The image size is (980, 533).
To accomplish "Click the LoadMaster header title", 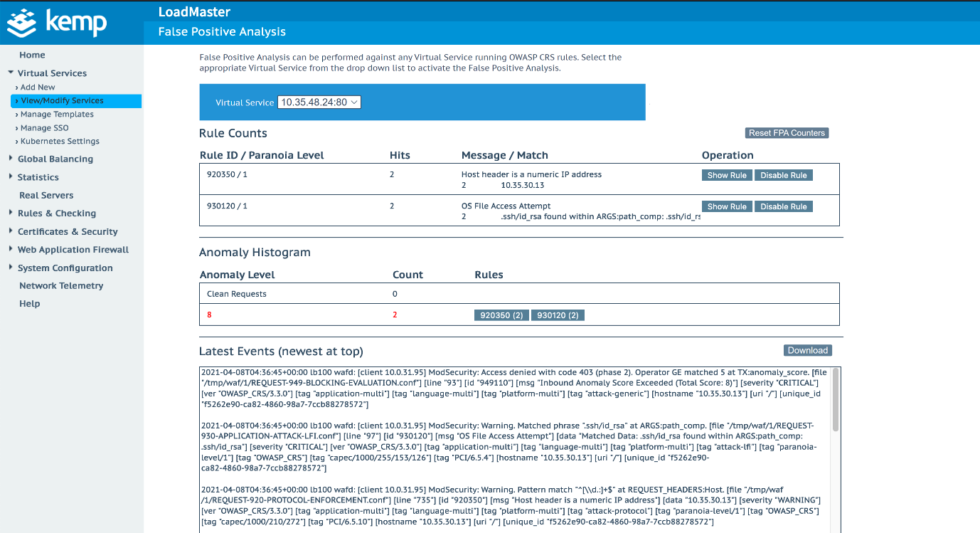I will tap(194, 11).
